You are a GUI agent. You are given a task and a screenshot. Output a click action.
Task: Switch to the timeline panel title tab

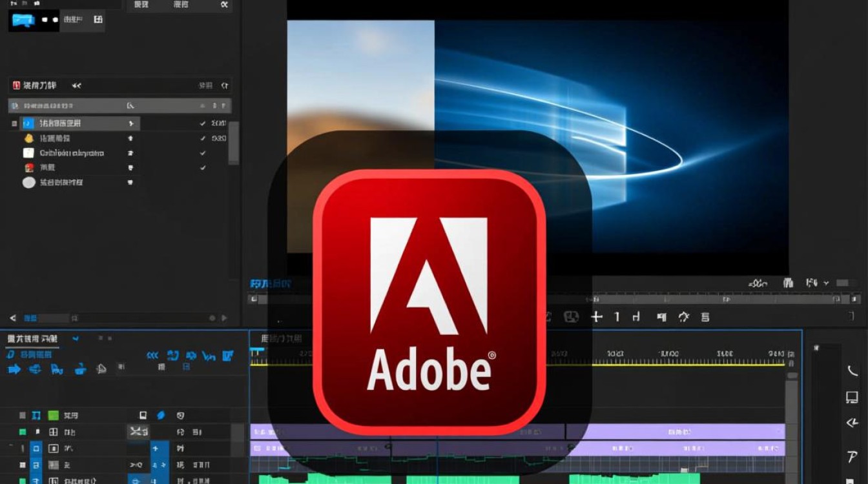click(32, 339)
